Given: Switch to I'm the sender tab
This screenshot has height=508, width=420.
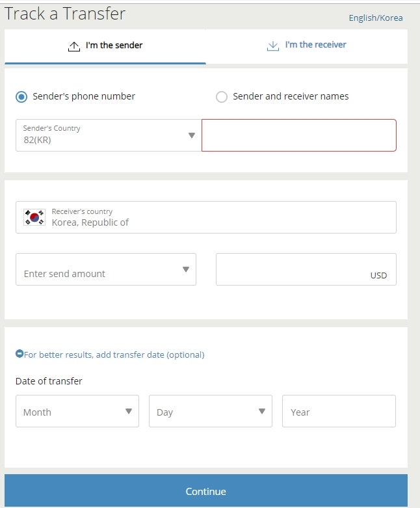Looking at the screenshot, I should [105, 46].
